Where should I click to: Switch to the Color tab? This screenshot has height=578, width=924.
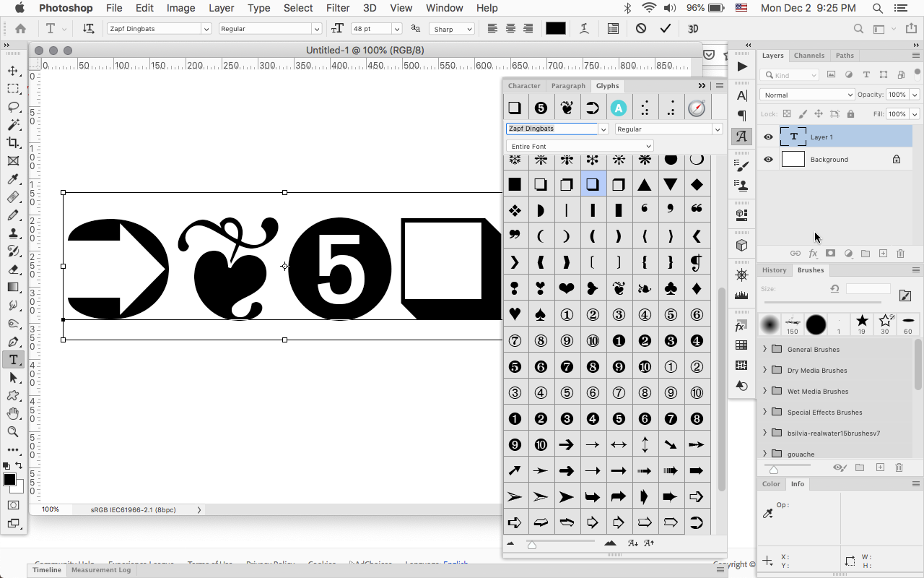pyautogui.click(x=771, y=484)
